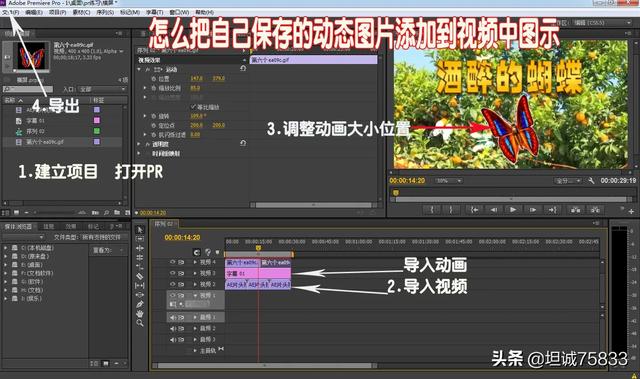Image resolution: width=640 pixels, height=379 pixels.
Task: Toggle timeline Snap magnet icon
Action: click(x=197, y=253)
